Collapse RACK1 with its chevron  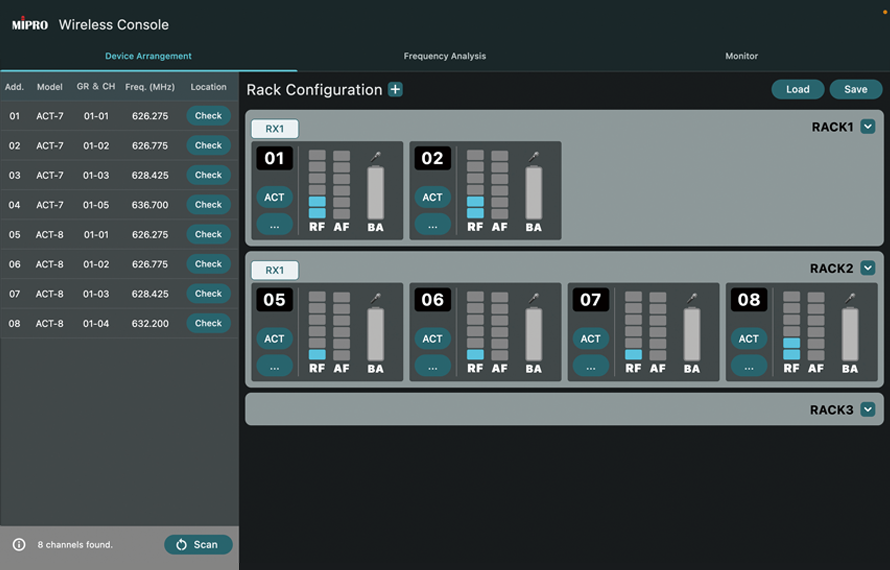click(868, 127)
